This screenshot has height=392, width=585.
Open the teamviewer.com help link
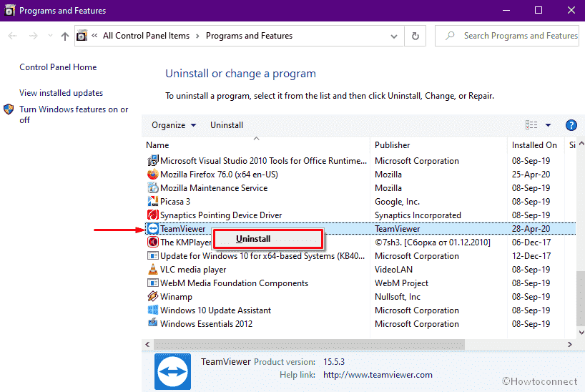pos(378,375)
